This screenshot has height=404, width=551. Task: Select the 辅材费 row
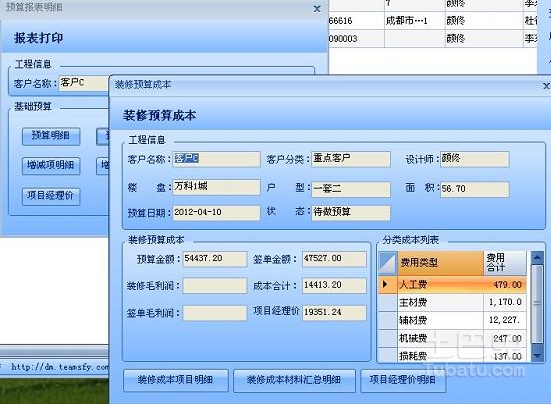[452, 320]
